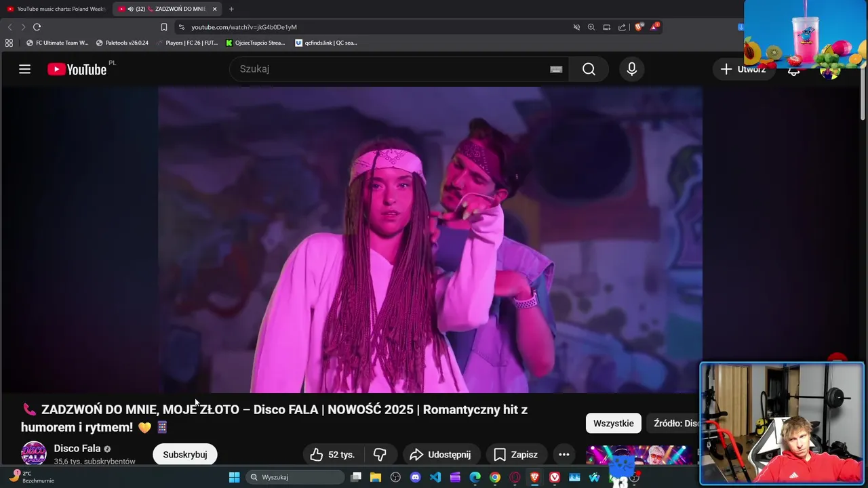Open the YouTube hamburger guide menu
Viewport: 868px width, 488px height.
[x=25, y=69]
